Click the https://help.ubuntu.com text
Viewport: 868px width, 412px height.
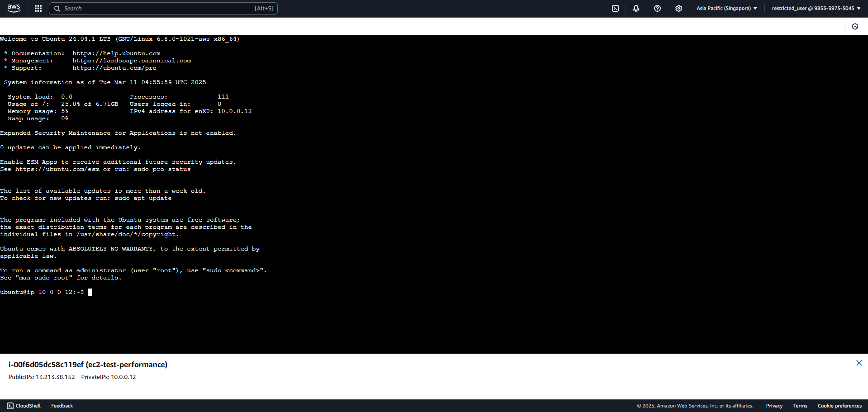[x=116, y=53]
